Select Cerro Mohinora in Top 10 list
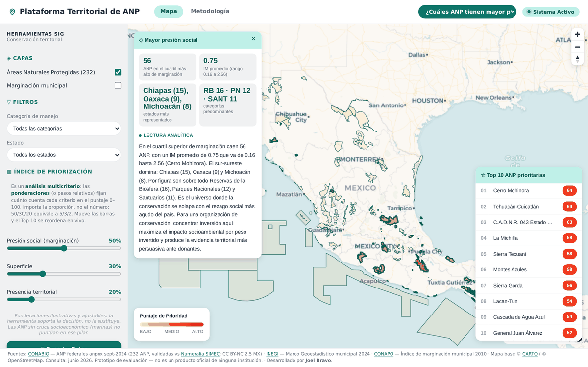588x367 pixels. (529, 191)
